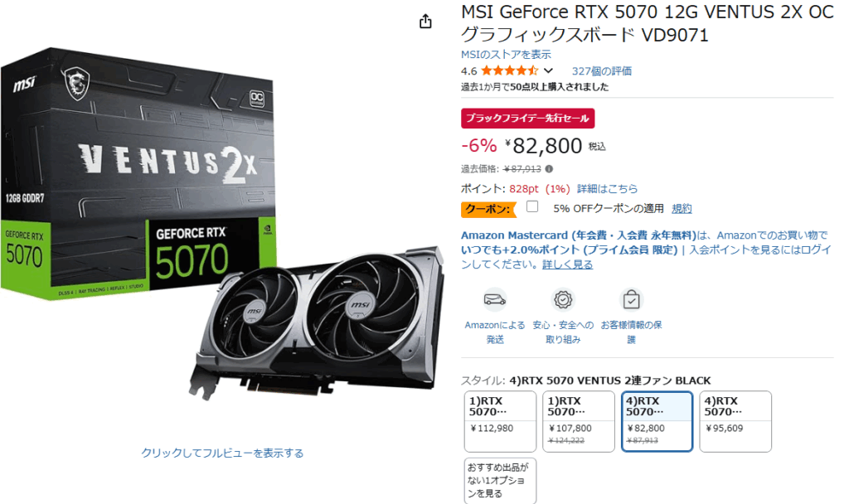Open the coupon 規約 terms link
The height and width of the screenshot is (504, 849).
(682, 208)
